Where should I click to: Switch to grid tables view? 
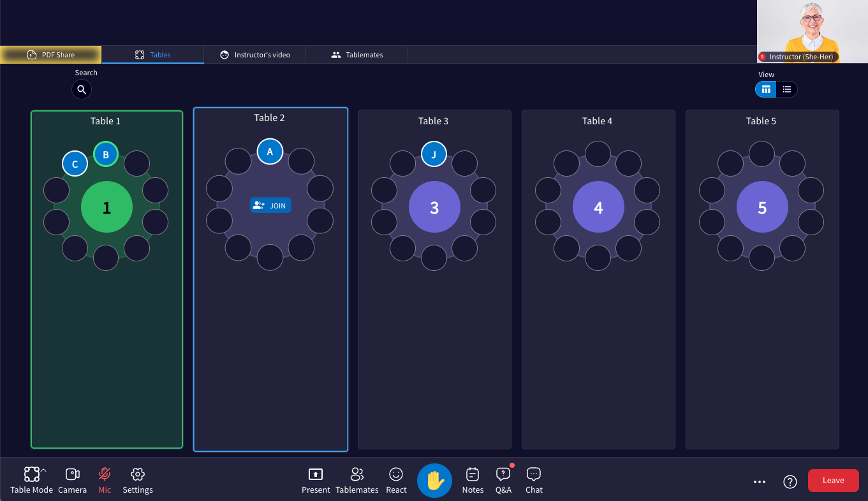[766, 89]
